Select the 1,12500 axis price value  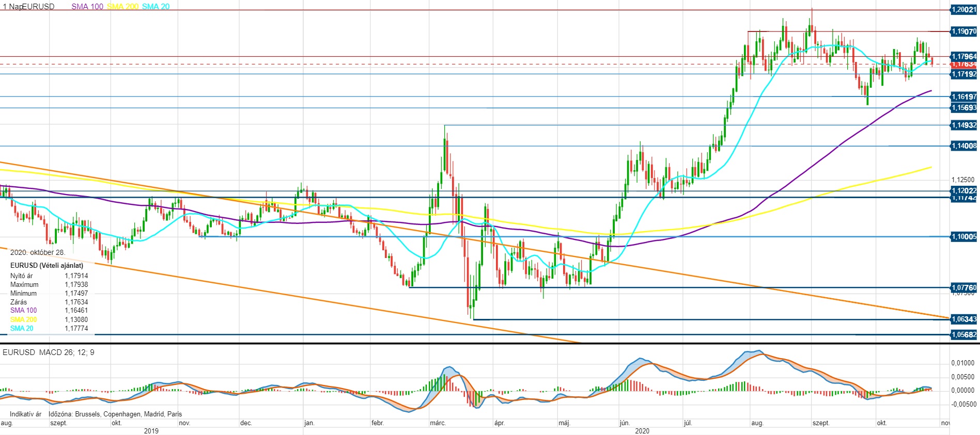coord(963,180)
